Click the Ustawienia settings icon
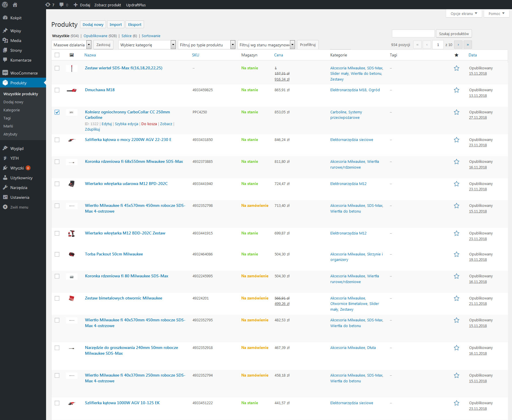512x420 pixels. [x=5, y=197]
